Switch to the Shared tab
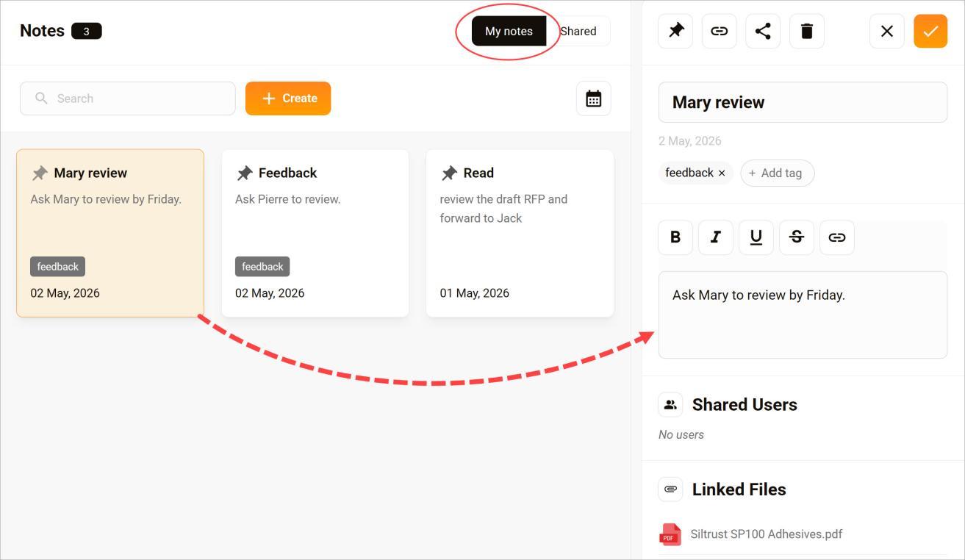Screen dimensions: 965x560 [578, 31]
